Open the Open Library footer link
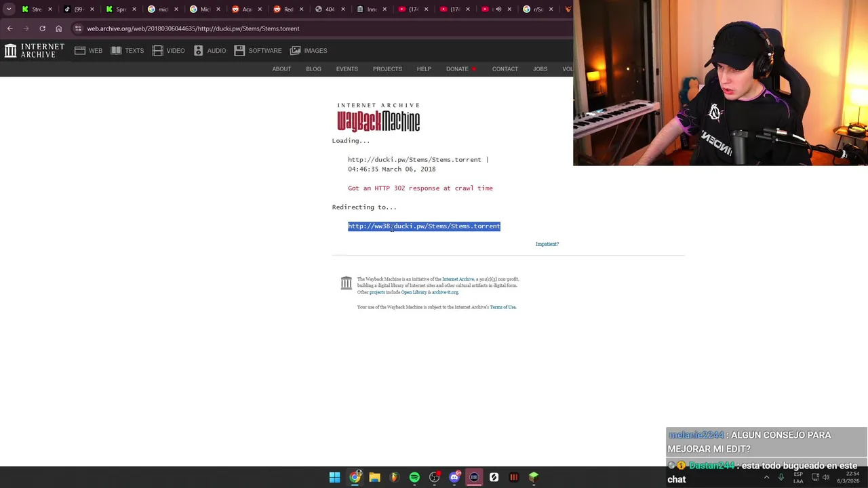The image size is (868, 488). tap(414, 292)
